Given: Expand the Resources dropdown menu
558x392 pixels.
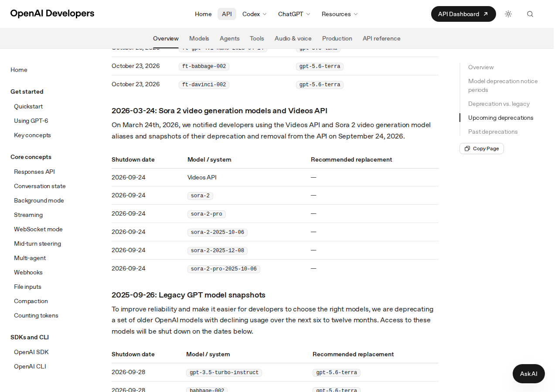Looking at the screenshot, I should (340, 14).
